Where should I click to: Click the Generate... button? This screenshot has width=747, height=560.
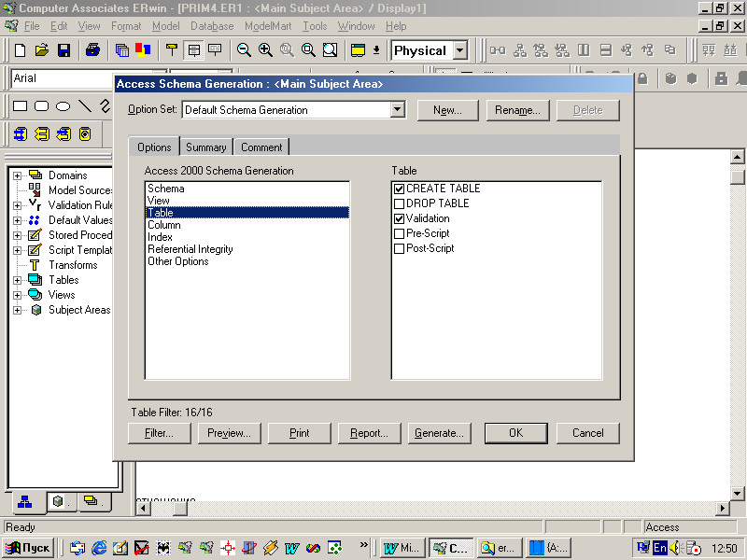[x=439, y=433]
